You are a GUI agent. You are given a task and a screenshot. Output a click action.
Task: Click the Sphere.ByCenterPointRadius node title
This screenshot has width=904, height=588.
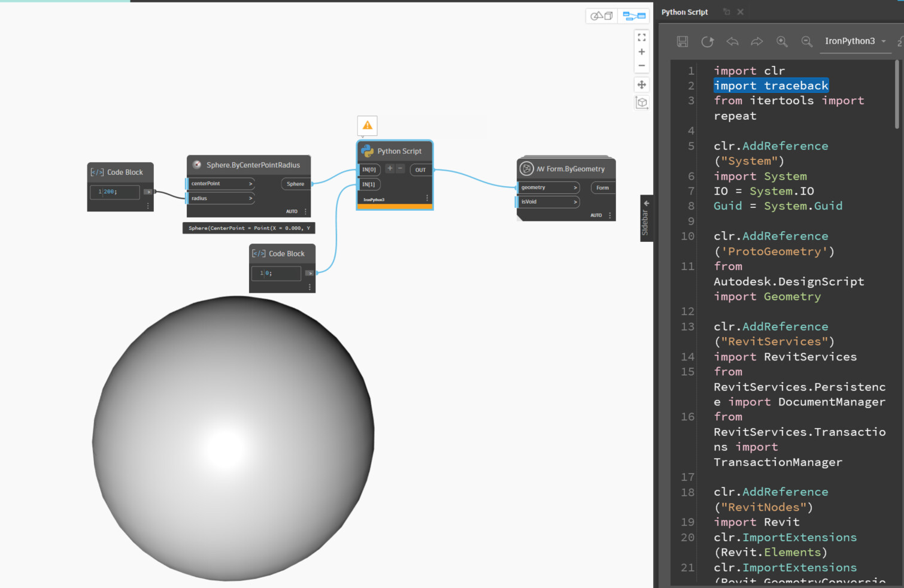pos(253,165)
